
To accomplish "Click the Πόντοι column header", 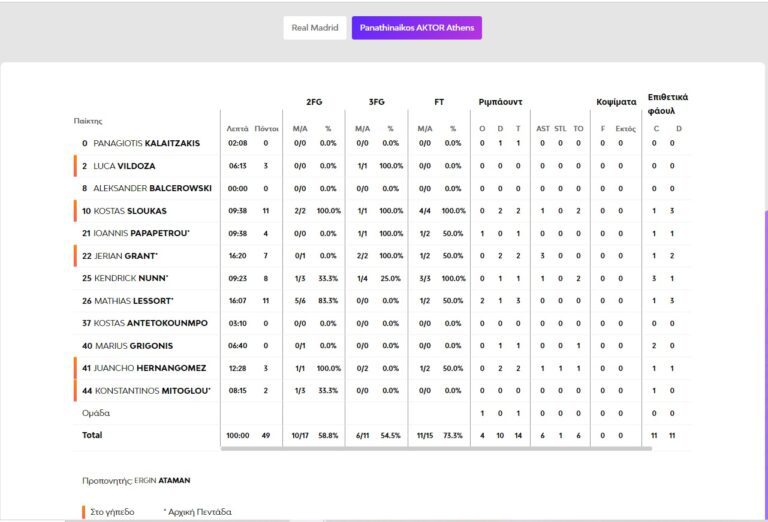I will [266, 129].
